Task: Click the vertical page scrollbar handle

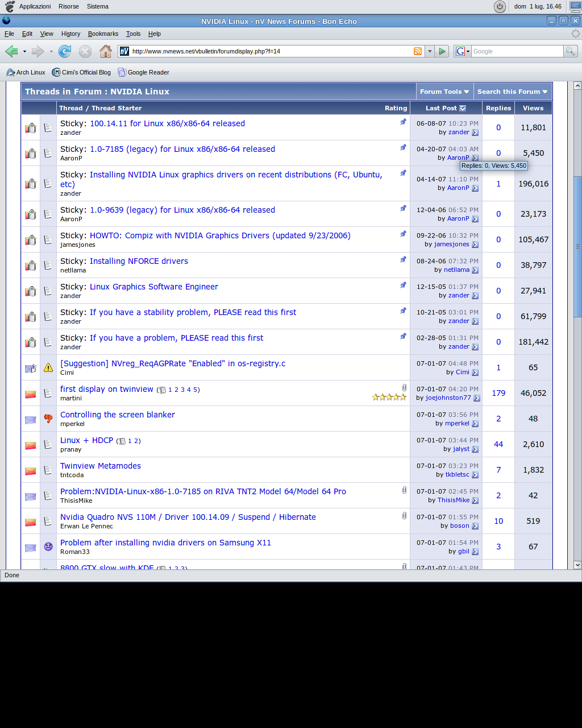Action: [577, 246]
